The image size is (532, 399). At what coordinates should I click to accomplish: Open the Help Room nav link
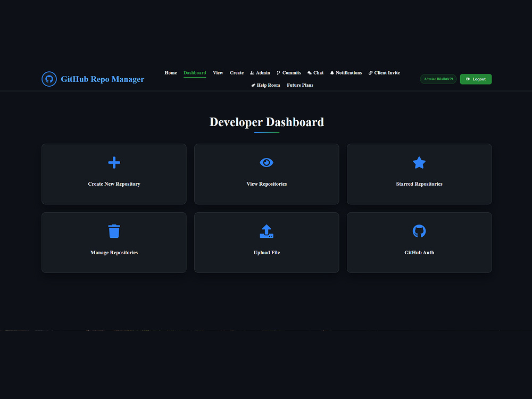pos(265,85)
